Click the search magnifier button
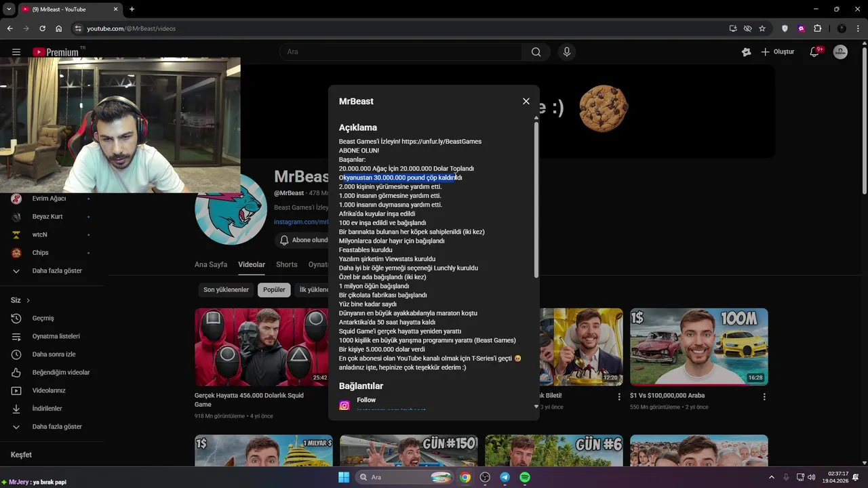This screenshot has height=488, width=868. [x=536, y=52]
